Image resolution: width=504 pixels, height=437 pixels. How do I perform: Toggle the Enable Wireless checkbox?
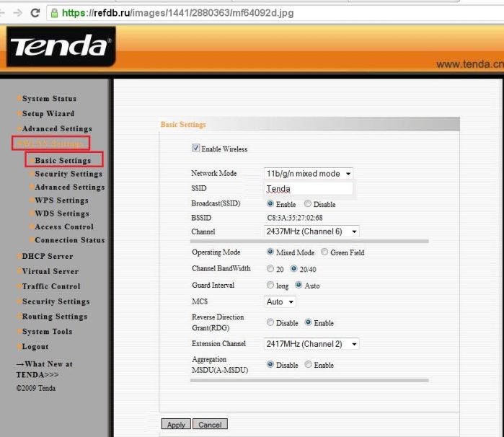[x=195, y=148]
